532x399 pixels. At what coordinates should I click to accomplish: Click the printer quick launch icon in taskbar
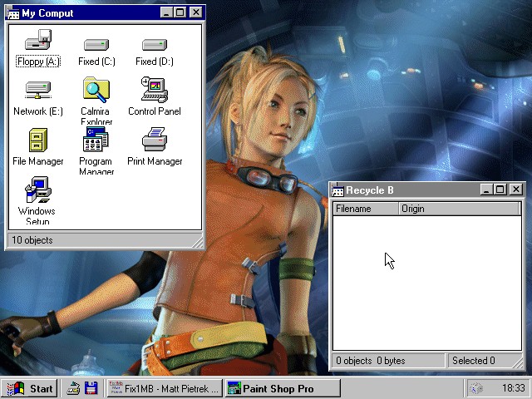coord(73,388)
